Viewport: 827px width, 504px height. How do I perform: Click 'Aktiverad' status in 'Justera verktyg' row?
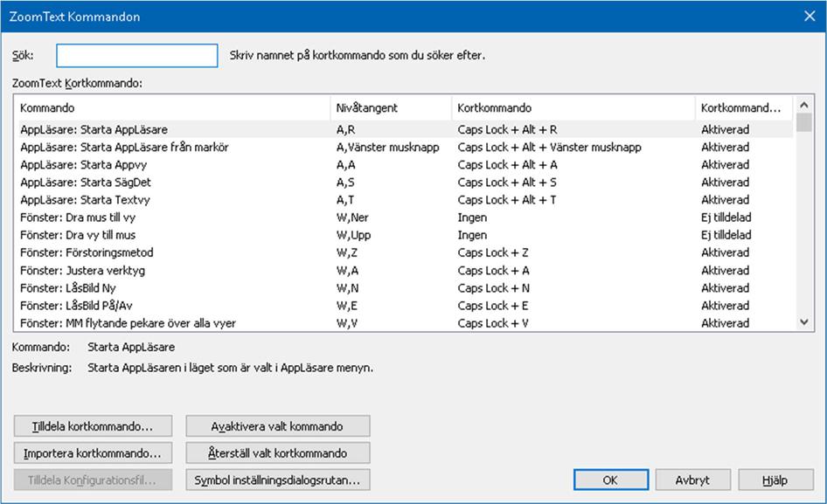coord(726,271)
